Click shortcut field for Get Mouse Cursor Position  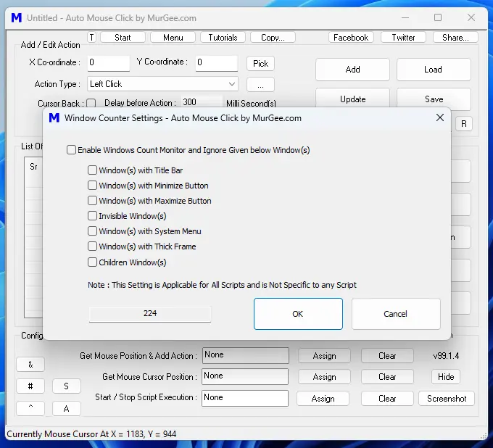245,376
